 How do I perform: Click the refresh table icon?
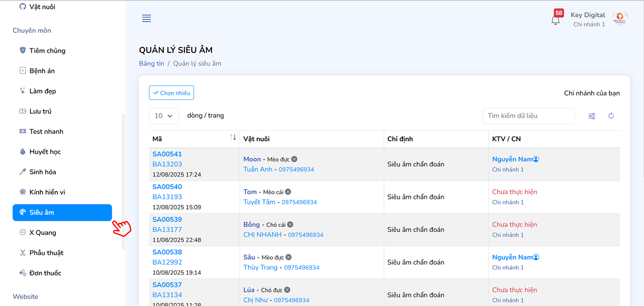[611, 116]
